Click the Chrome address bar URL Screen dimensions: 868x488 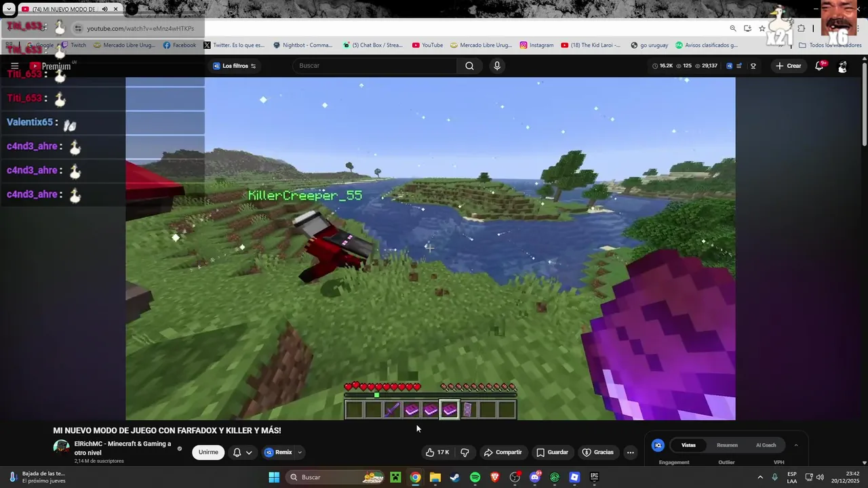140,28
